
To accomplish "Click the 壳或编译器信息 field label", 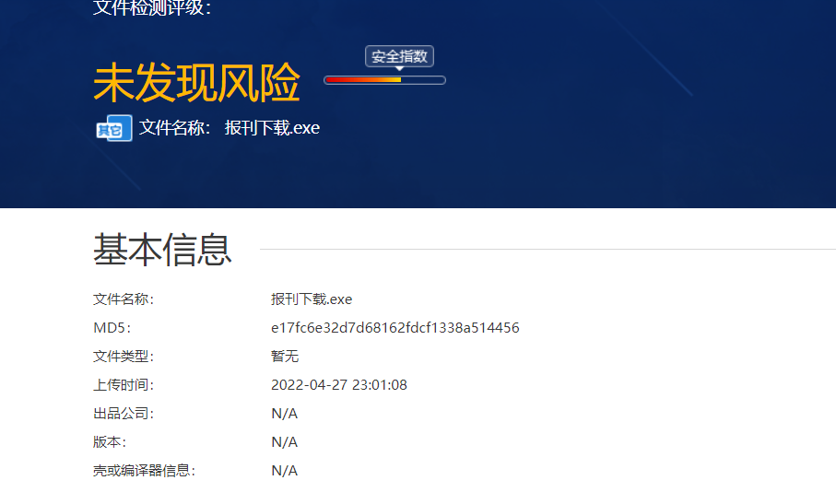I will 144,471.
